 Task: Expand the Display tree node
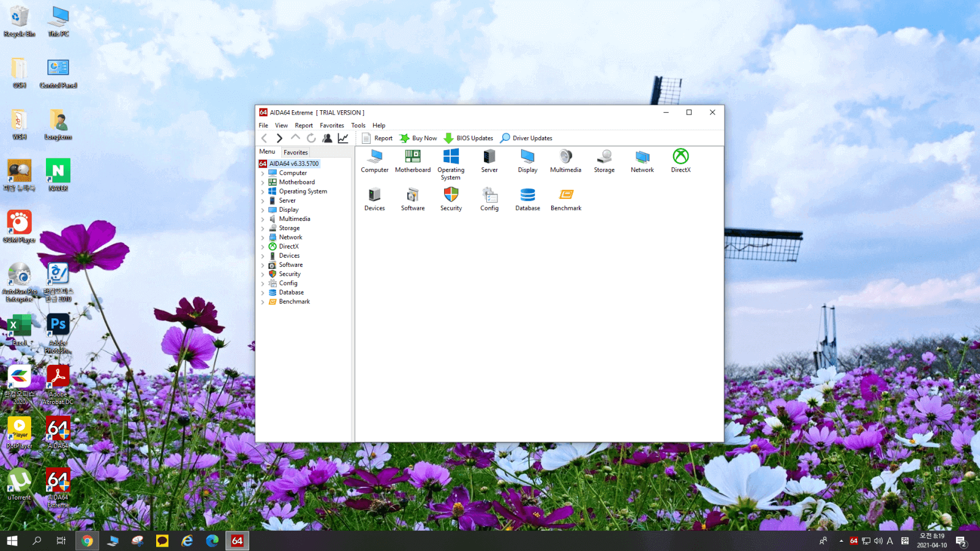(263, 210)
